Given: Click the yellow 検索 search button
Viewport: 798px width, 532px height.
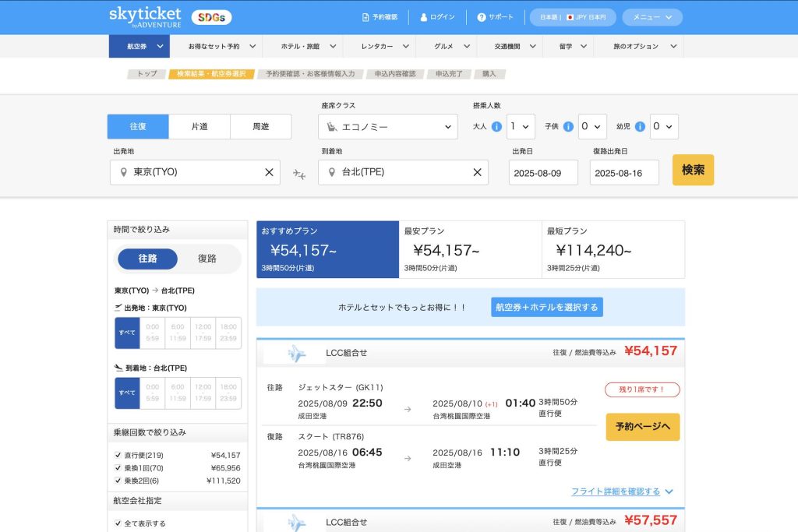Looking at the screenshot, I should point(693,170).
